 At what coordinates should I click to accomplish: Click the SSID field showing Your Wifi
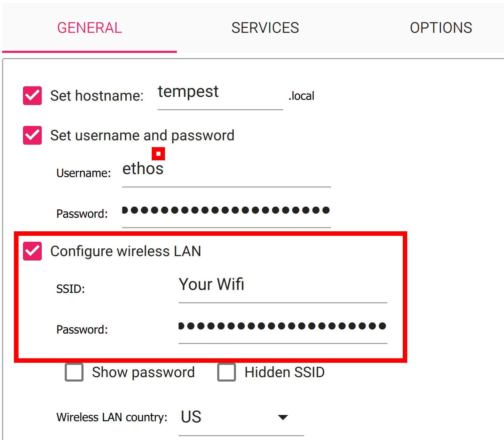(x=283, y=285)
